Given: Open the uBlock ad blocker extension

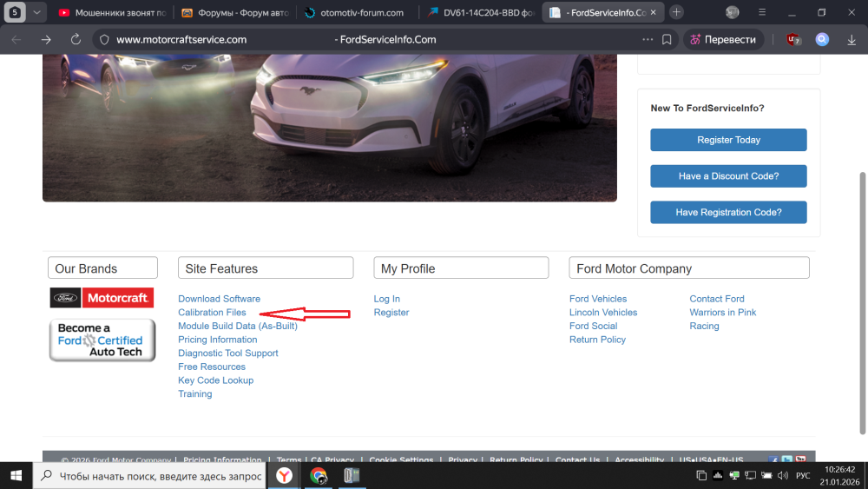Looking at the screenshot, I should [x=794, y=39].
